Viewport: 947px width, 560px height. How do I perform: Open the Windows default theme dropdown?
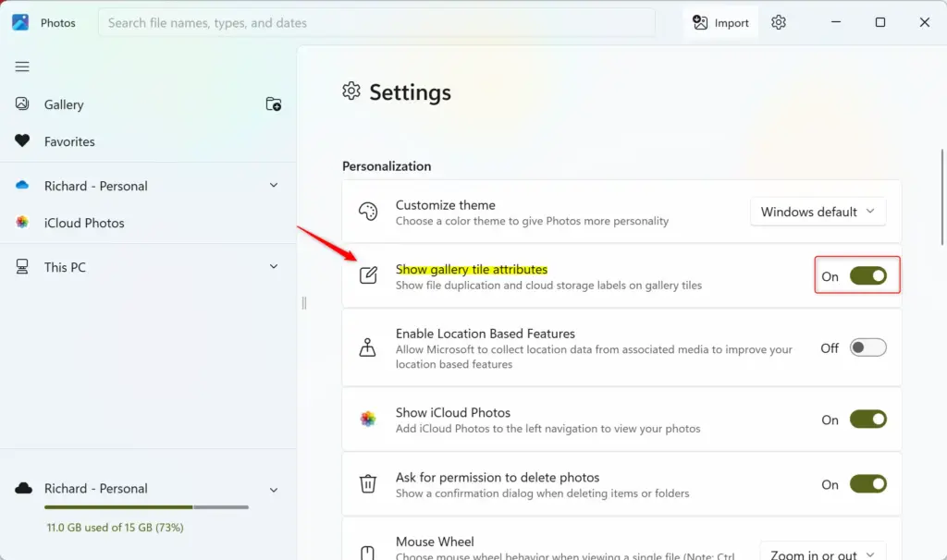[818, 212]
